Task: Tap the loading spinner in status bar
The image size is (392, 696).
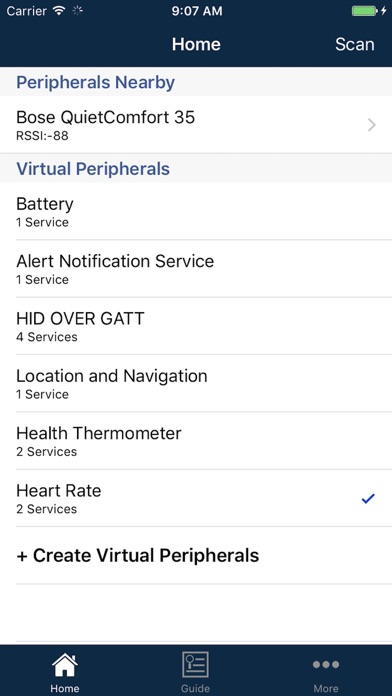Action: click(x=77, y=11)
